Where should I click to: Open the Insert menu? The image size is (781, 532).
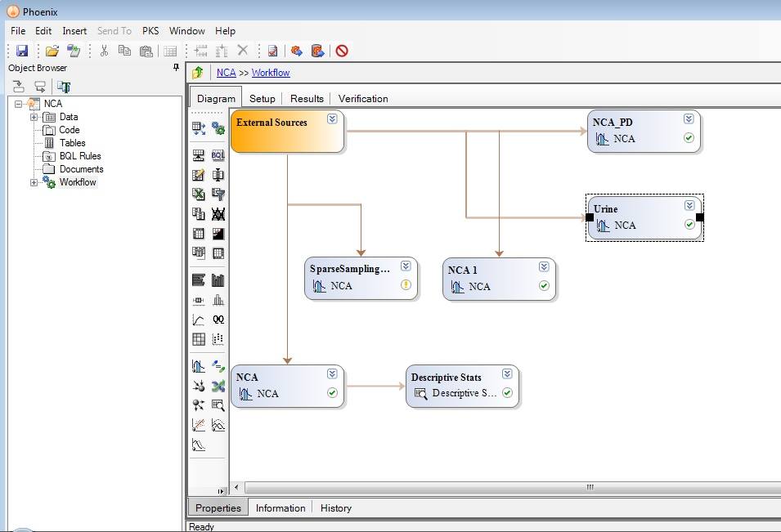(74, 31)
